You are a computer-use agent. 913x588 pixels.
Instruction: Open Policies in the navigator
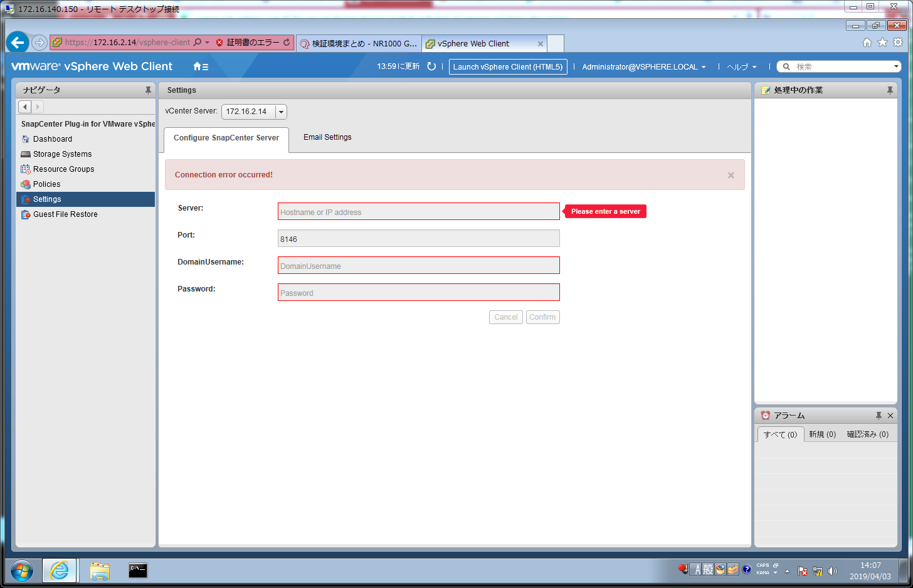[x=47, y=184]
